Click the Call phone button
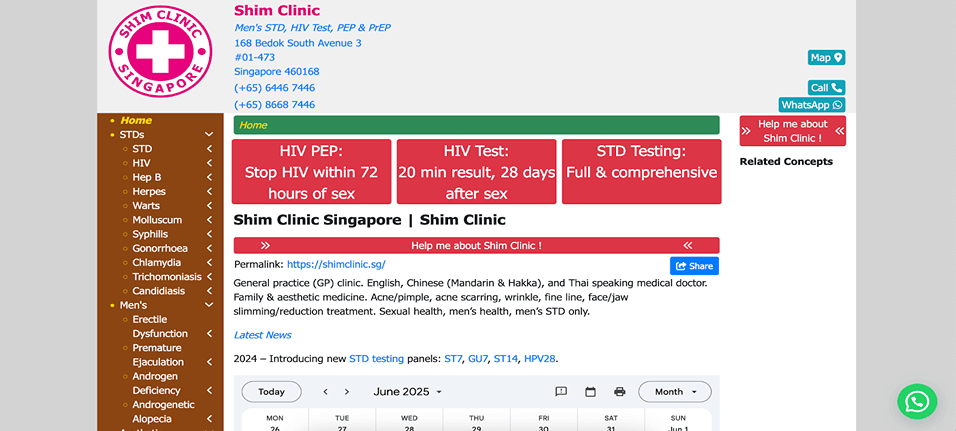956x431 pixels. click(x=826, y=88)
